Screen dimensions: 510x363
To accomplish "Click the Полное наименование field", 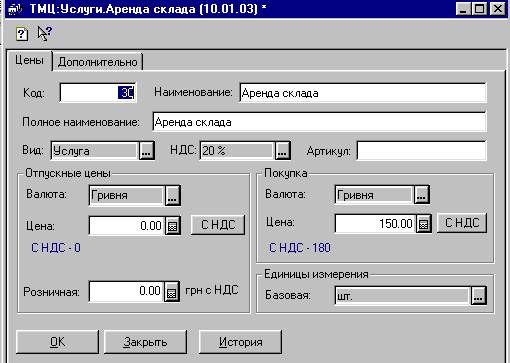I will pyautogui.click(x=319, y=122).
